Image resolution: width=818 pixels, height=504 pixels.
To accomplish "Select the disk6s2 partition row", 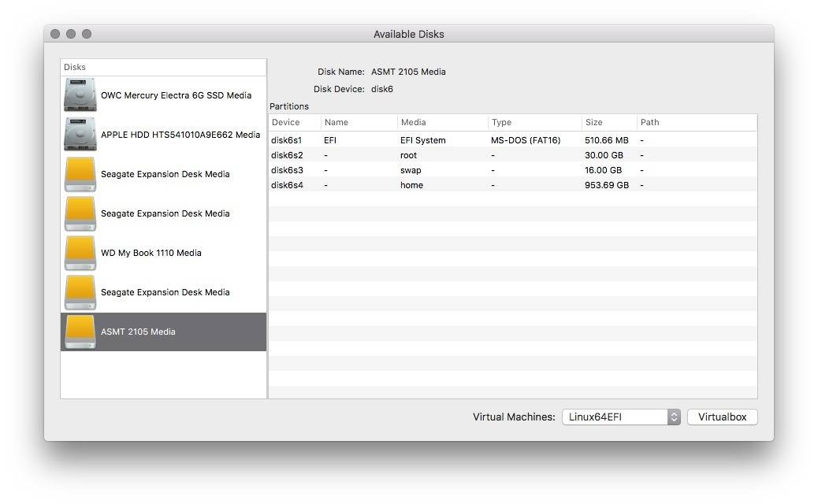I will [x=513, y=155].
